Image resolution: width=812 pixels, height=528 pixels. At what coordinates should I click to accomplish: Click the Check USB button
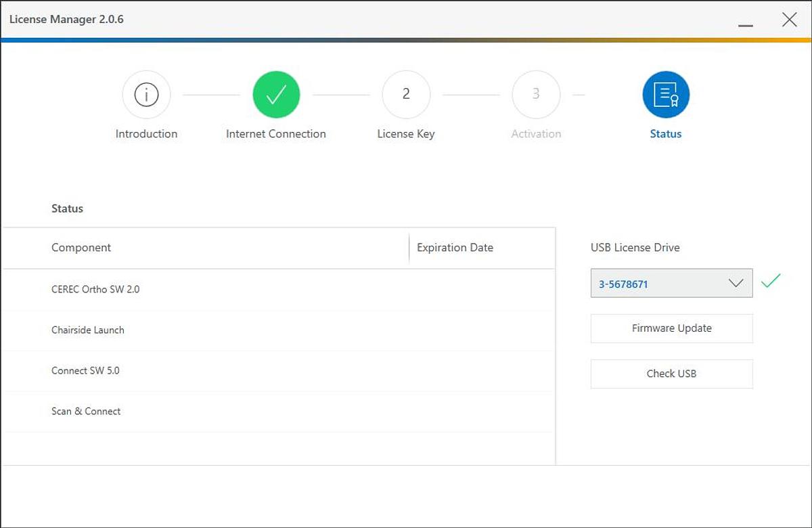click(x=671, y=374)
